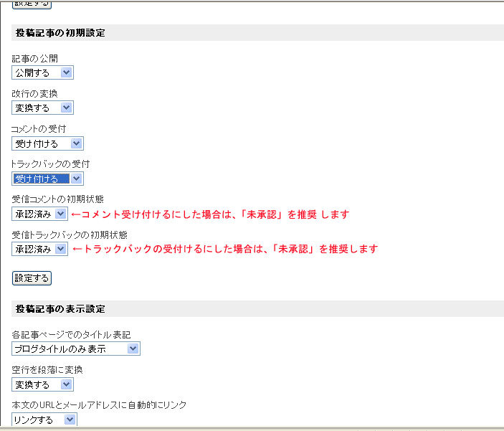Expand the 受信トラックバックの初期状態 dropdown

(x=40, y=249)
